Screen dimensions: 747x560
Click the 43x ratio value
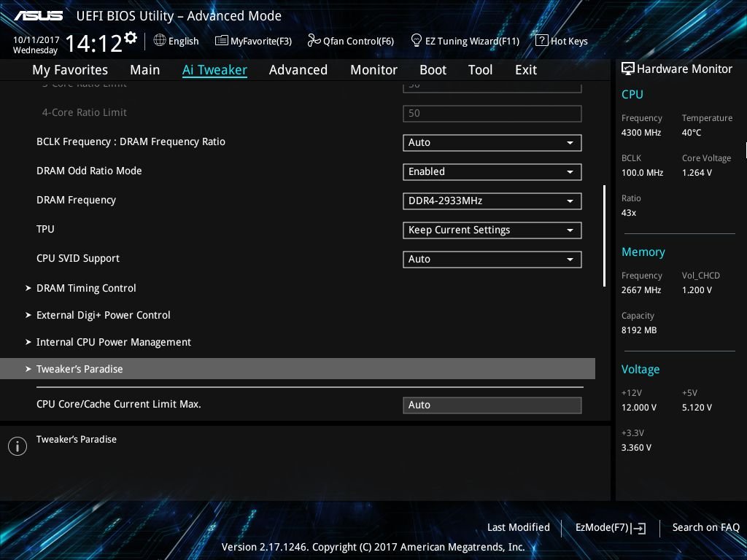click(x=629, y=213)
